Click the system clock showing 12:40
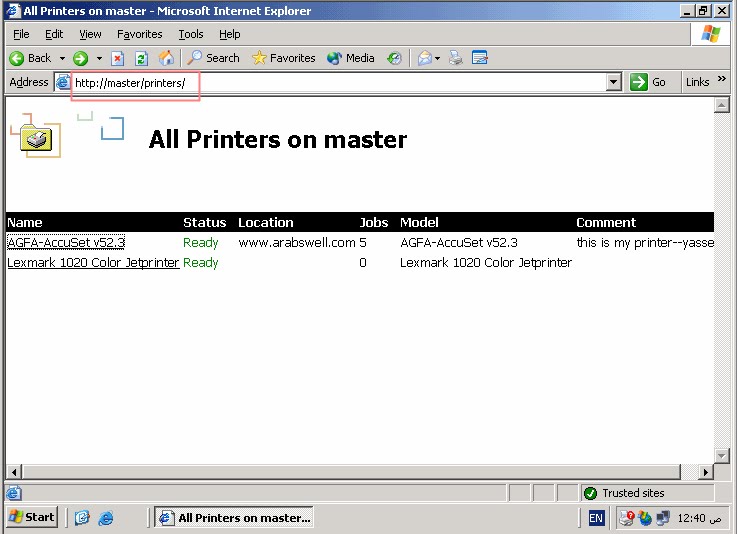This screenshot has height=534, width=737. pyautogui.click(x=699, y=518)
